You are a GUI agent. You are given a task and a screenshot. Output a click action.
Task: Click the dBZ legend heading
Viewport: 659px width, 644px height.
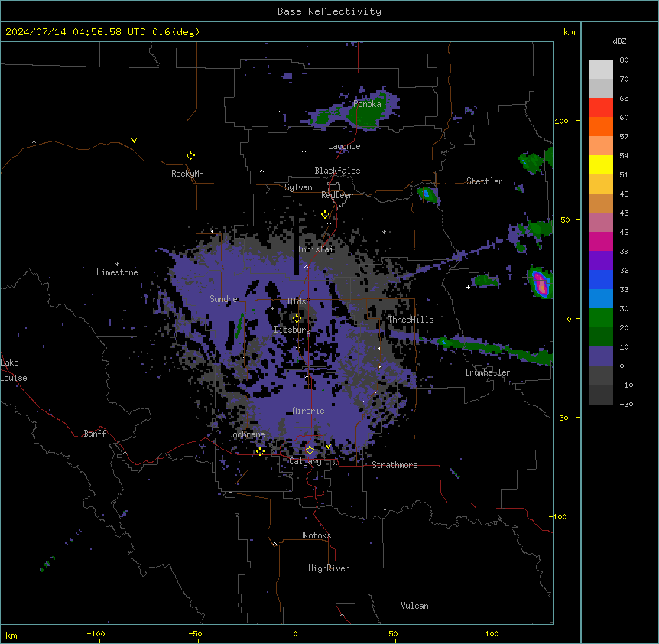(619, 41)
